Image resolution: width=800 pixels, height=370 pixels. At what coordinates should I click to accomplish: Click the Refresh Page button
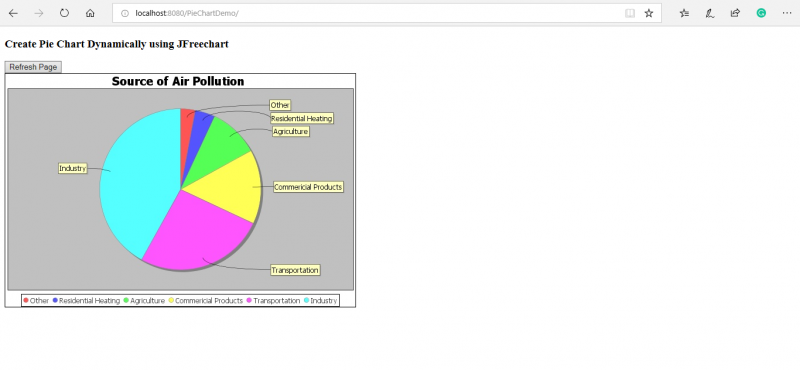[x=33, y=67]
